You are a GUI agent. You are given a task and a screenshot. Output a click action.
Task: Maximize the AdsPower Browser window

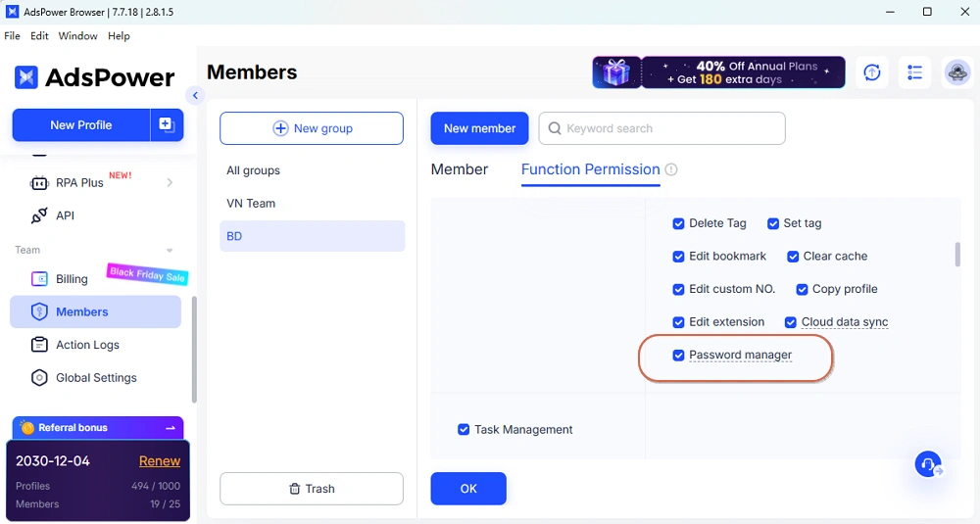[927, 12]
